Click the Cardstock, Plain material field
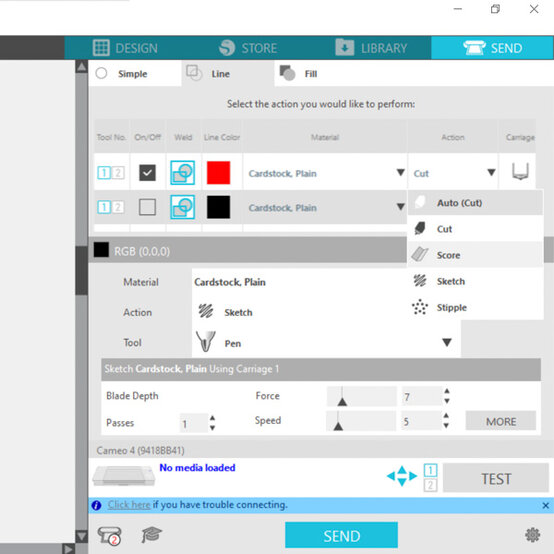Viewport: 554px width, 554px height. coord(299,282)
